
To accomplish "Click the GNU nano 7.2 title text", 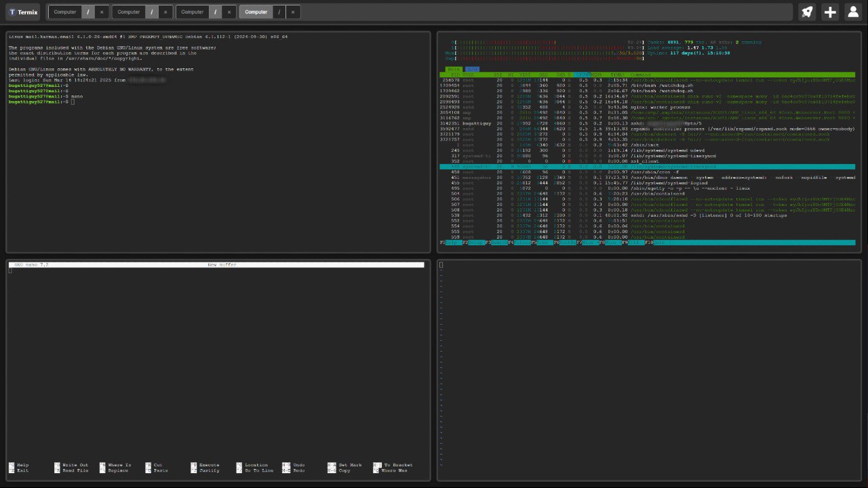I will coord(31,264).
